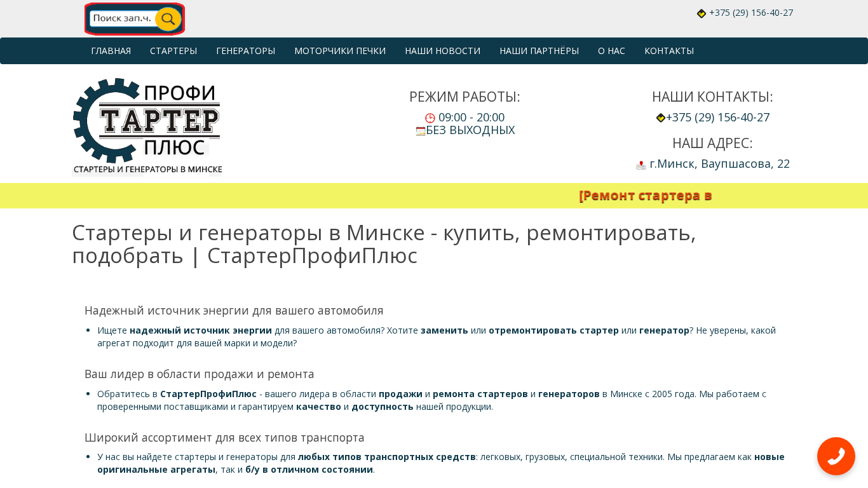Open the СТАРТЕРЫ menu item
Screen dimensions: 868x488
click(173, 51)
